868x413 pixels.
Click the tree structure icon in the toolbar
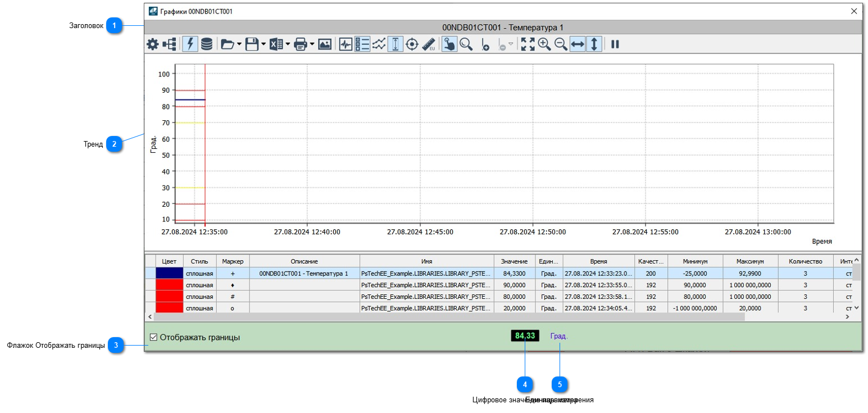pos(169,44)
